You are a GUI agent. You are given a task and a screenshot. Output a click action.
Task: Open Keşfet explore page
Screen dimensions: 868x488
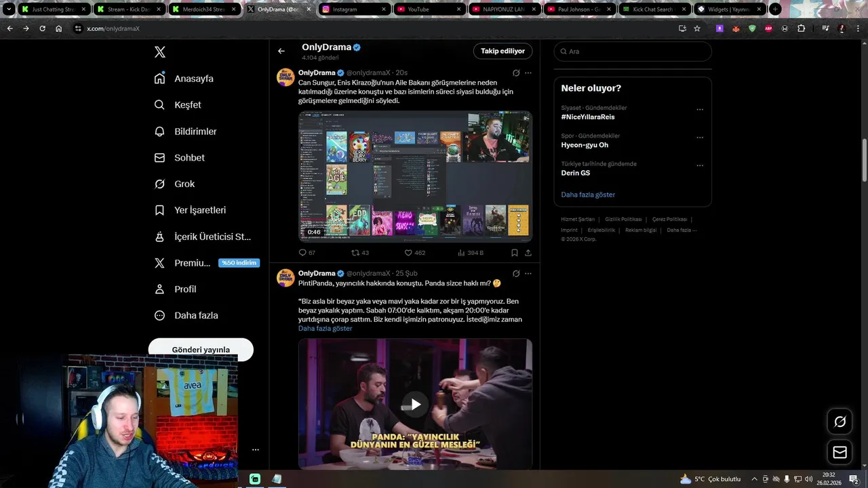point(178,105)
